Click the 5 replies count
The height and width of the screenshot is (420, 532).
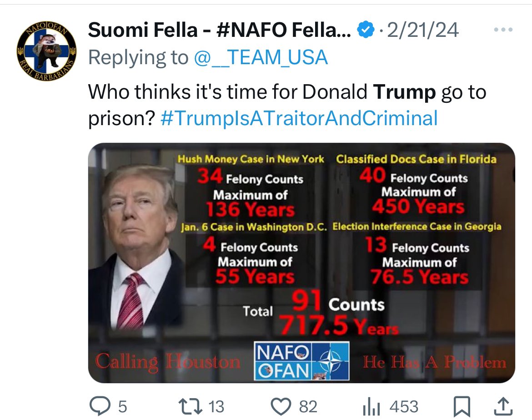(x=122, y=406)
